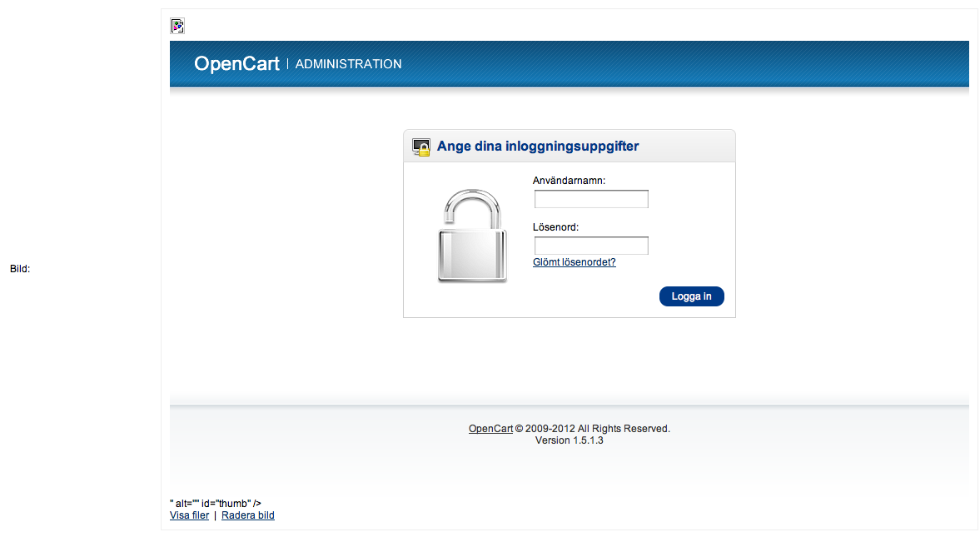The height and width of the screenshot is (537, 980).
Task: Focus the Användarnamn input field
Action: 591,199
